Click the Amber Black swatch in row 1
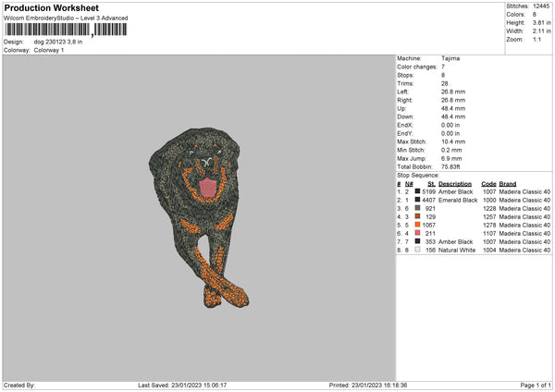The height and width of the screenshot is (392, 555). (418, 191)
